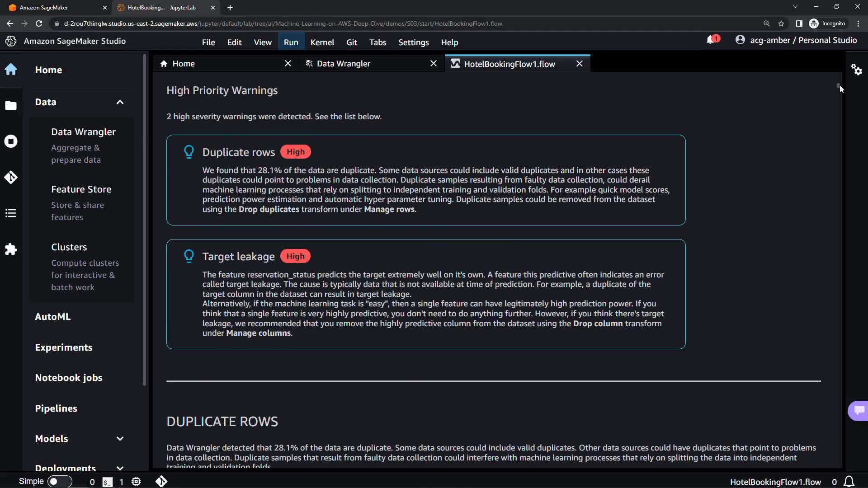Open Feature Store from the sidebar
Image resolution: width=868 pixels, height=488 pixels.
81,189
